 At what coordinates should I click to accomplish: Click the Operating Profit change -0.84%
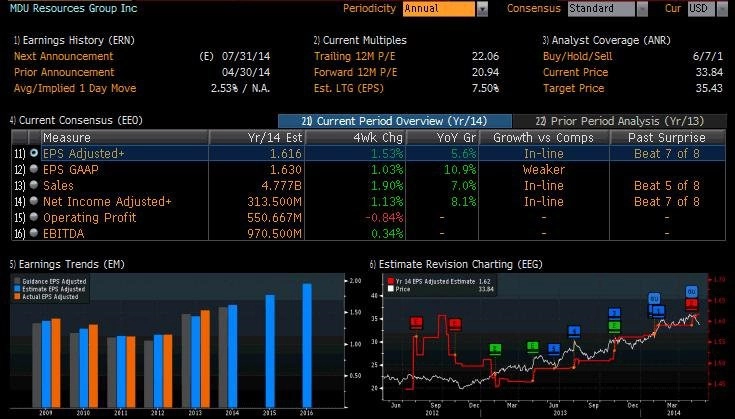pyautogui.click(x=384, y=217)
